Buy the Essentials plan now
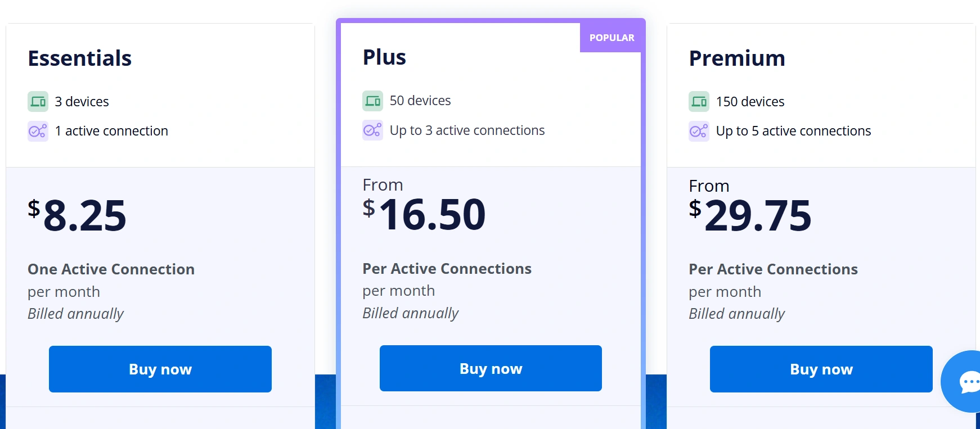Image resolution: width=980 pixels, height=429 pixels. pyautogui.click(x=160, y=369)
